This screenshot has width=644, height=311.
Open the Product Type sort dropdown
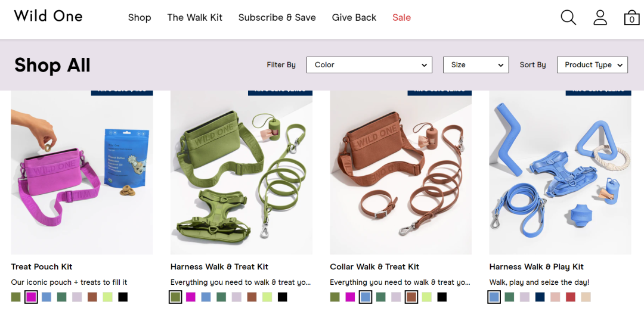pos(592,65)
